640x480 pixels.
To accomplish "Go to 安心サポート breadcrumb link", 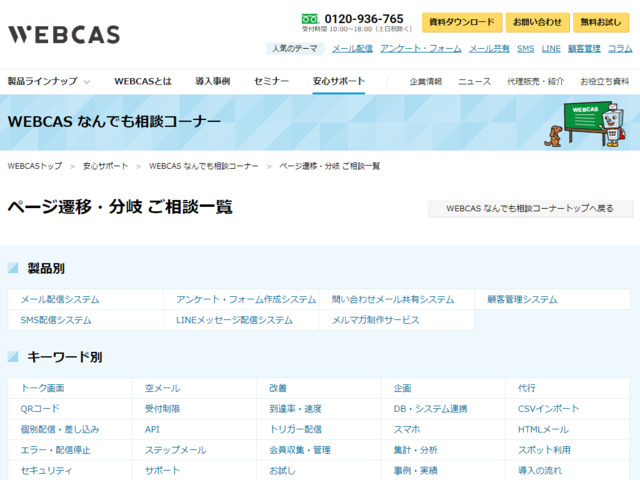I will tap(106, 166).
